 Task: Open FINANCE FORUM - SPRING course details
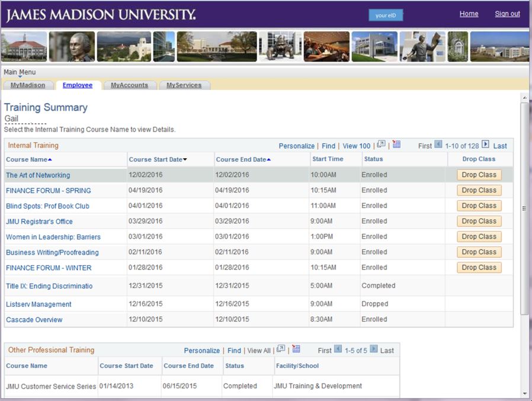tap(49, 191)
